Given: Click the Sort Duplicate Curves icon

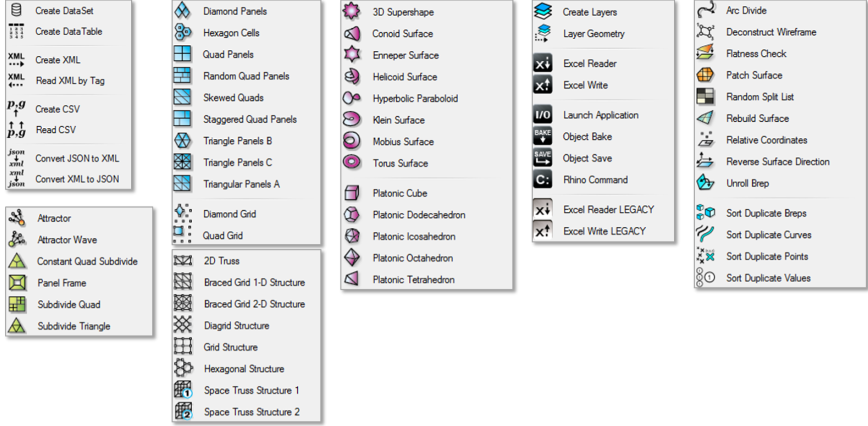Looking at the screenshot, I should coord(706,234).
